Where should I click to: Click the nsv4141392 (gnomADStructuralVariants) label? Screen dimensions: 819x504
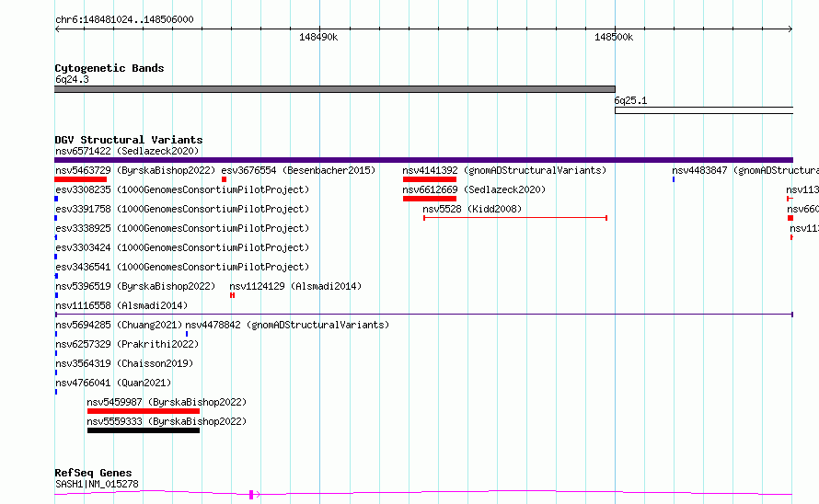point(504,170)
